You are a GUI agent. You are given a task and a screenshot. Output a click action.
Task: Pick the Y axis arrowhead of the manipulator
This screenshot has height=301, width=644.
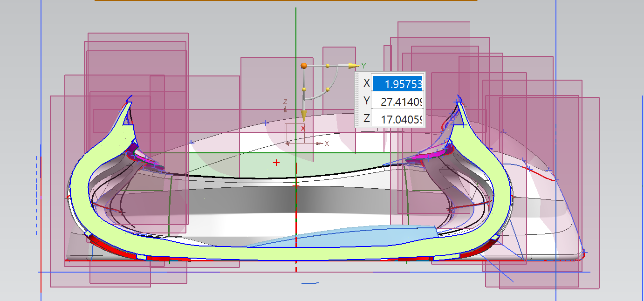point(354,66)
